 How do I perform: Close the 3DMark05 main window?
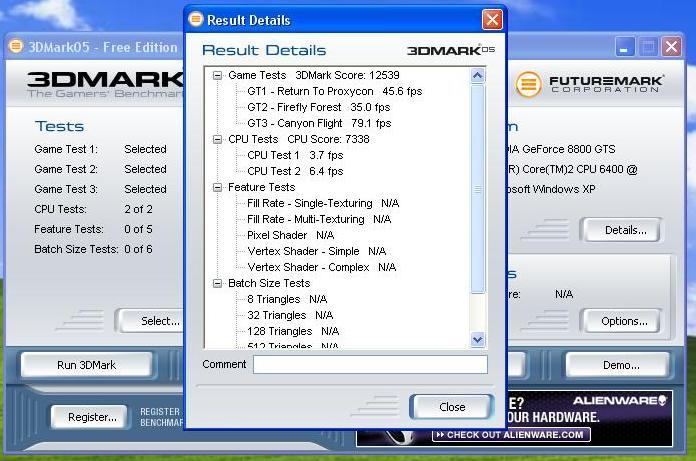[671, 47]
